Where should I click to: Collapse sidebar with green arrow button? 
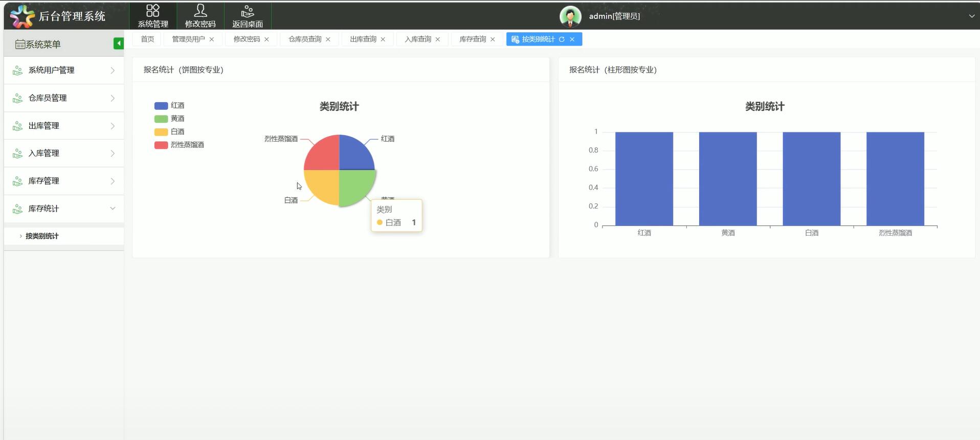coord(119,43)
